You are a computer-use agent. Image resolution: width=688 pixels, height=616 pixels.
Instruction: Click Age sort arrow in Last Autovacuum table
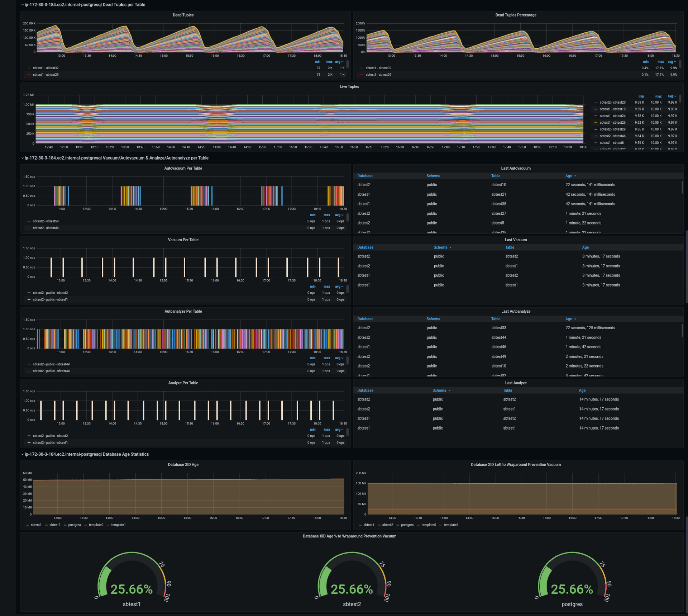(x=575, y=176)
